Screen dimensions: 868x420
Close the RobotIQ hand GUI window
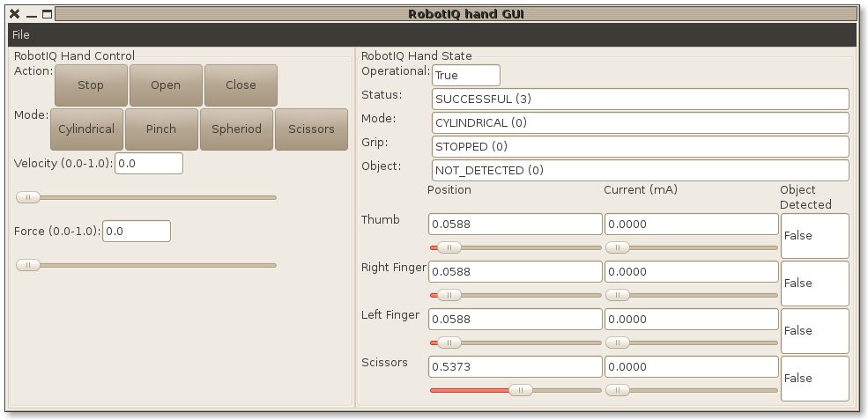[x=15, y=14]
